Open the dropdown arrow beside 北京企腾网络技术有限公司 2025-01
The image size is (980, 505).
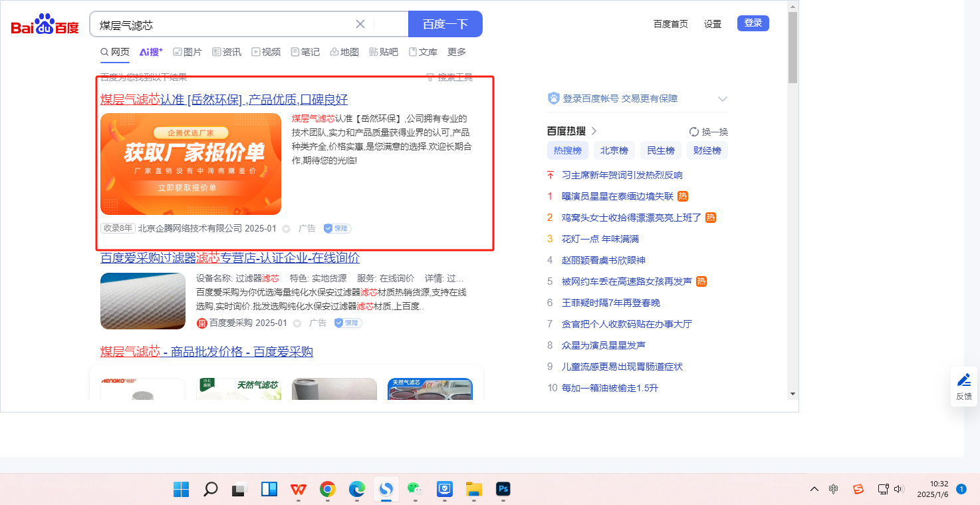(287, 229)
